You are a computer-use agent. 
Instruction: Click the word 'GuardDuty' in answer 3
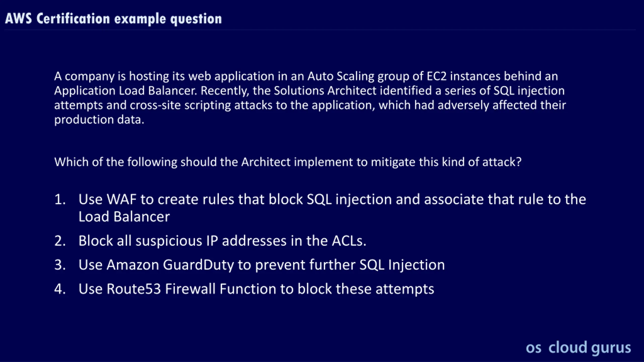point(198,265)
